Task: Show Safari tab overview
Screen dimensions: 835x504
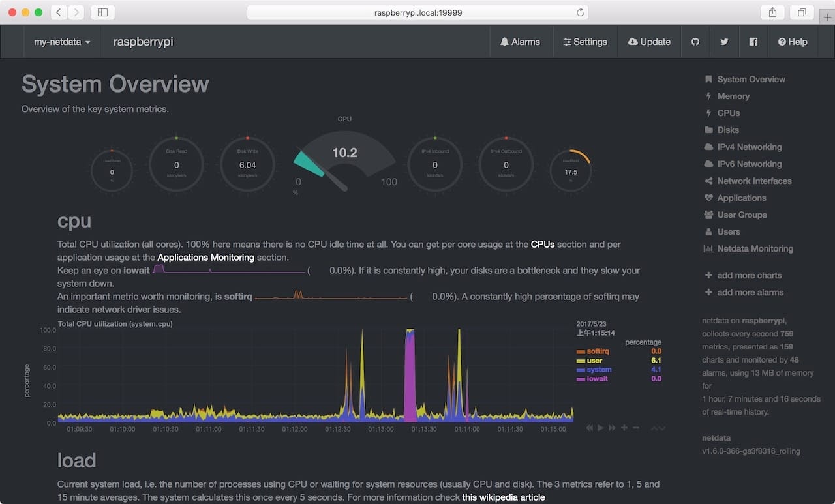Action: [802, 12]
